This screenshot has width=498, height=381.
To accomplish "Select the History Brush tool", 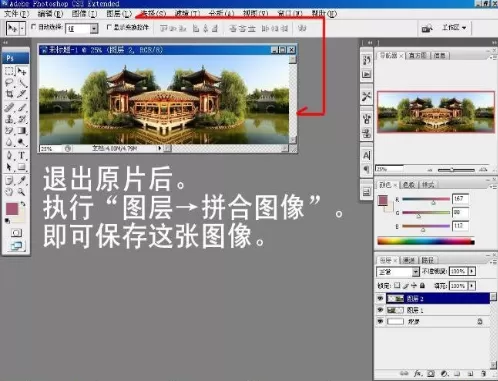I will click(22, 119).
